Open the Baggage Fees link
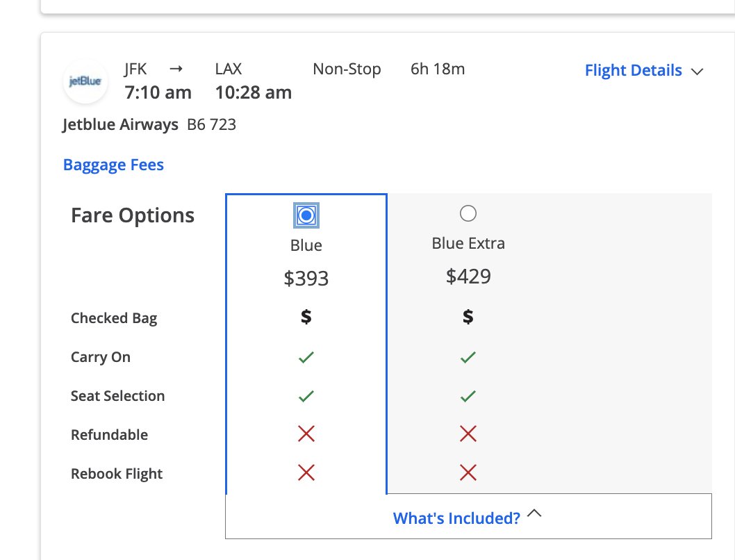735x560 pixels. (x=113, y=165)
